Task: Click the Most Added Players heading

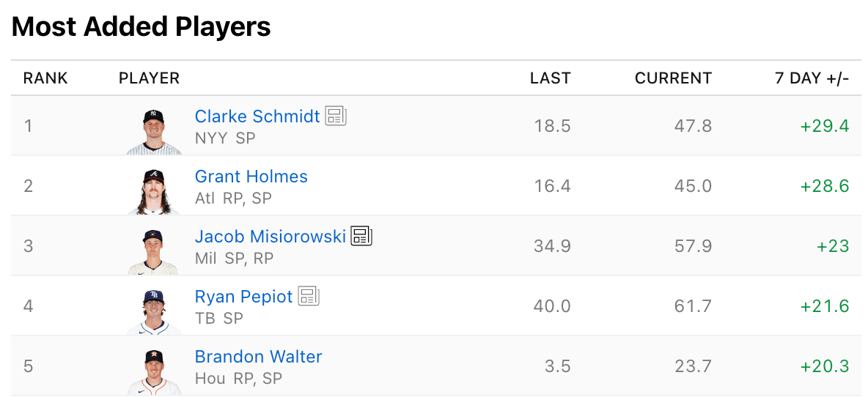Action: coord(141,27)
